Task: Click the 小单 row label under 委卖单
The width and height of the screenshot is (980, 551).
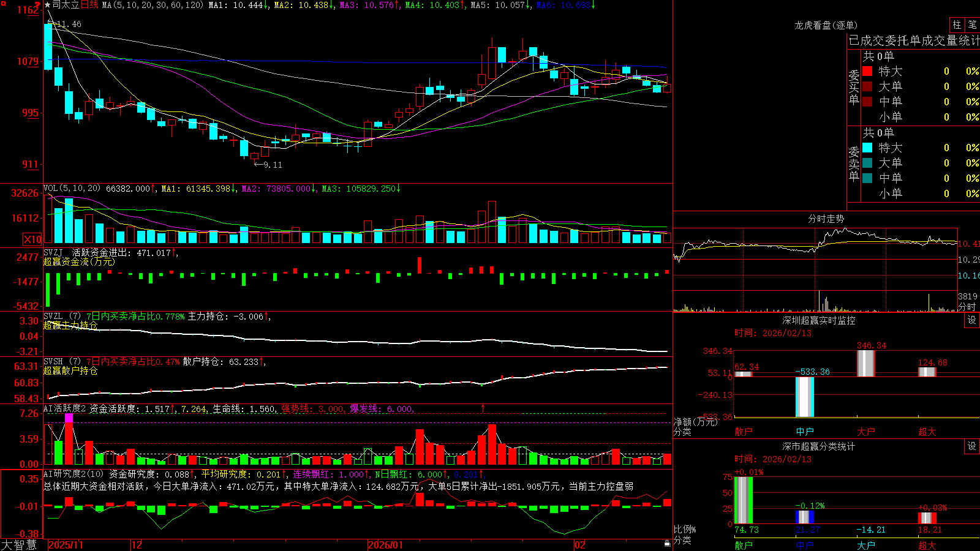Action: click(x=891, y=193)
